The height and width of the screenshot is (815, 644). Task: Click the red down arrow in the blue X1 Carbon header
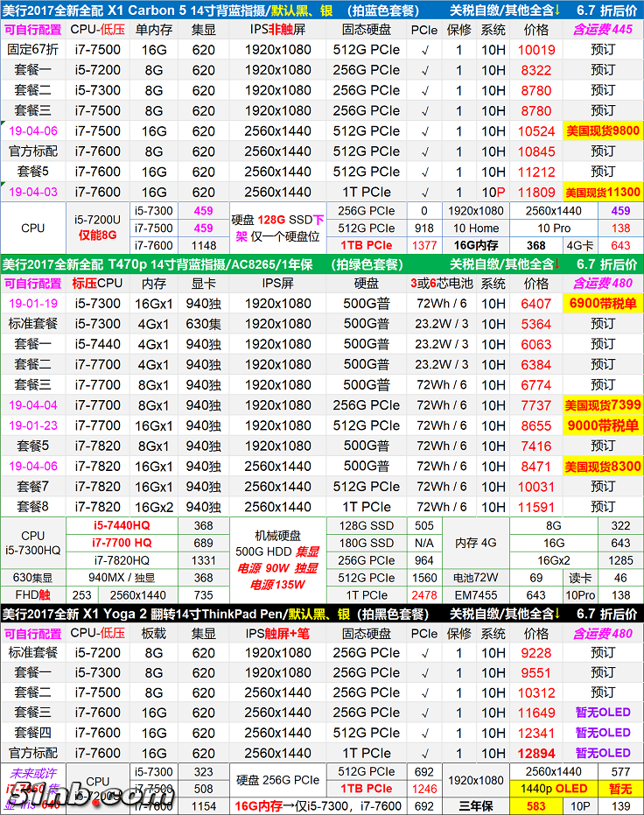pos(558,10)
